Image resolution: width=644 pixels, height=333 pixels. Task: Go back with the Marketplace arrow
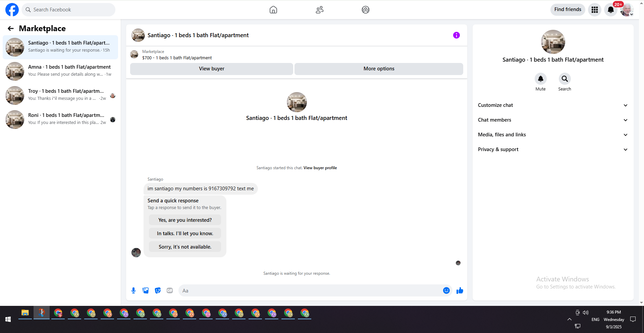[x=11, y=28]
